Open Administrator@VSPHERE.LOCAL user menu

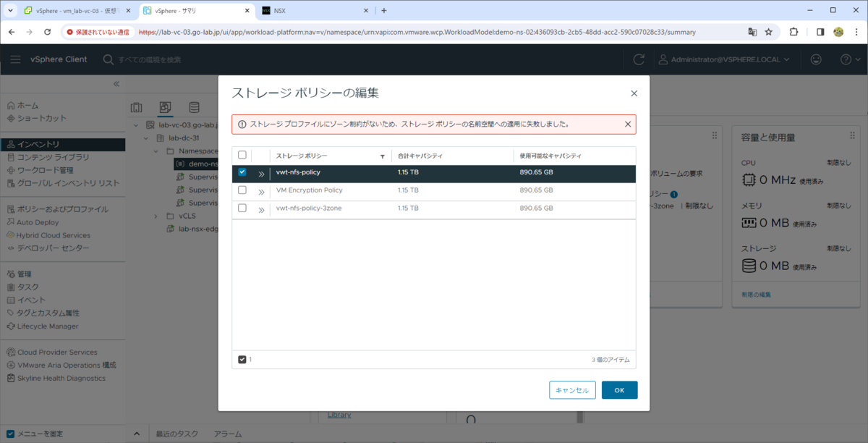click(723, 59)
